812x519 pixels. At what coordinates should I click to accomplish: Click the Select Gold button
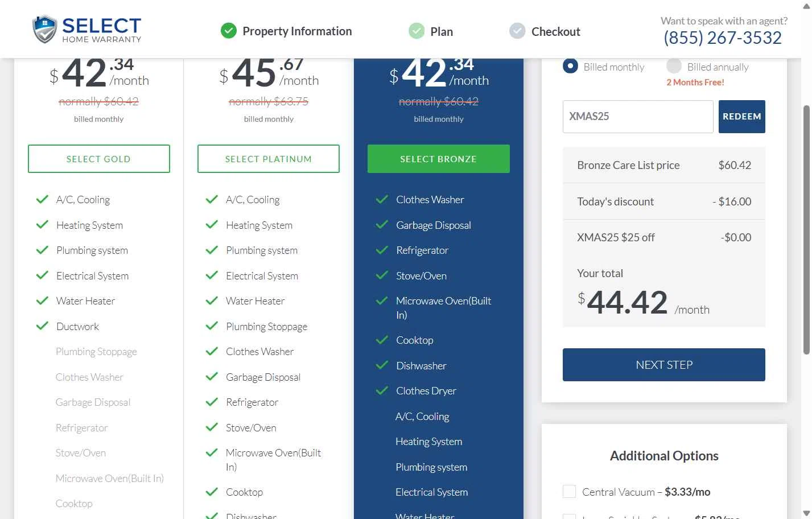pyautogui.click(x=98, y=159)
